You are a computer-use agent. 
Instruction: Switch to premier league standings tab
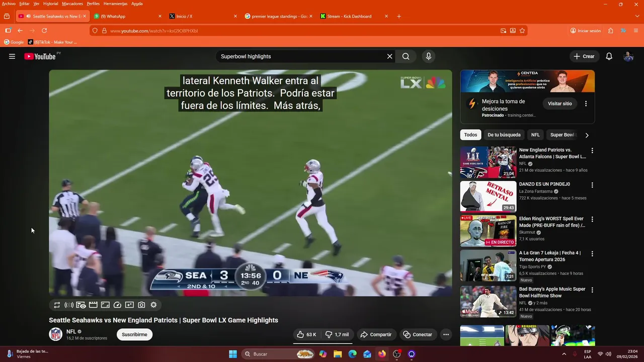(279, 16)
